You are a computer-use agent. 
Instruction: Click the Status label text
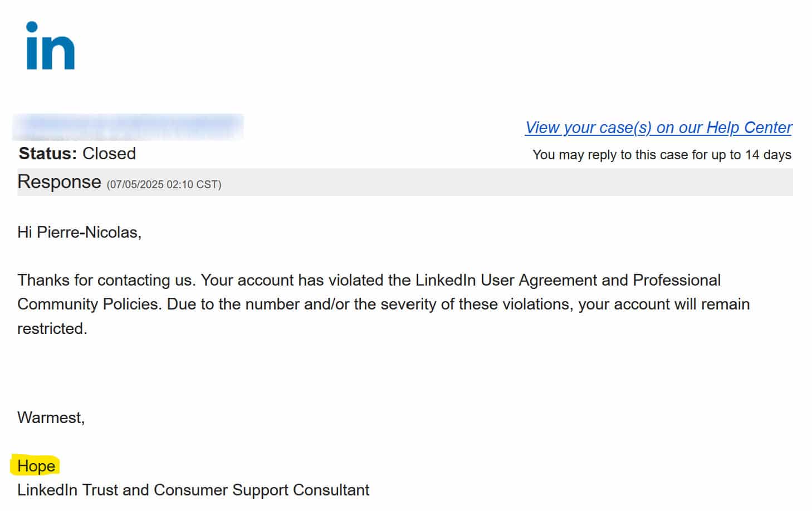point(47,154)
